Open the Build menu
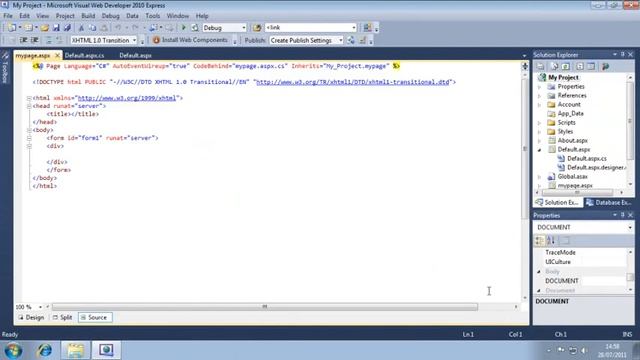The height and width of the screenshot is (360, 640). 88,16
